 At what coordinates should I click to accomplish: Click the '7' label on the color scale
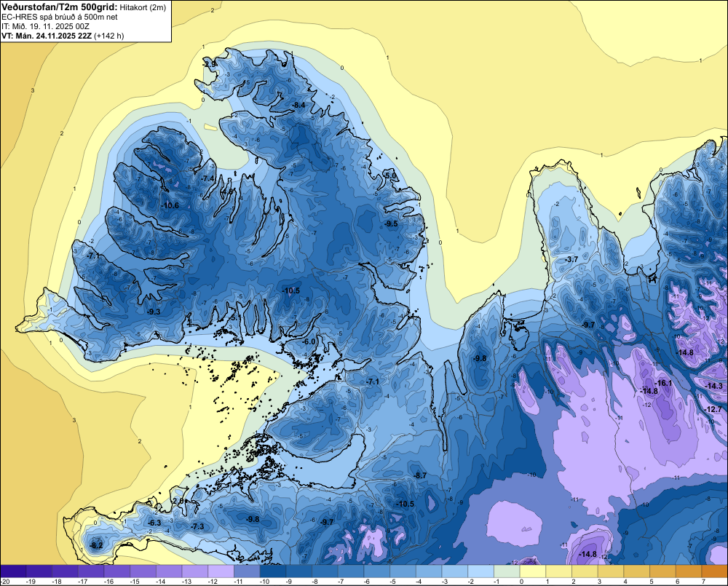703,582
